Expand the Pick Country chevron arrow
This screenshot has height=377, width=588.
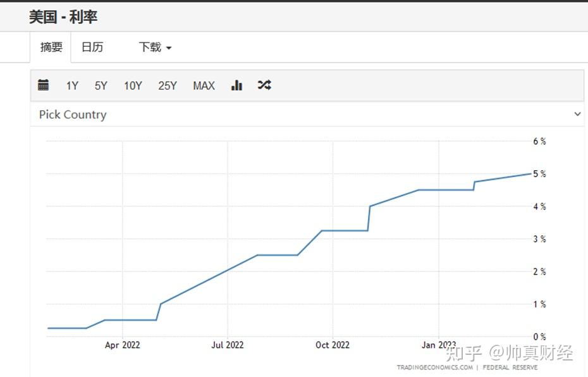(x=577, y=114)
